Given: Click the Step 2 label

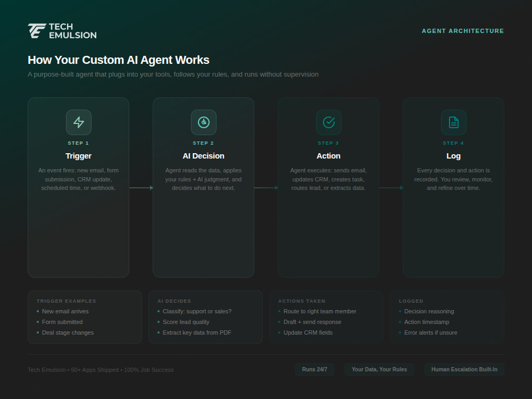Looking at the screenshot, I should (x=203, y=143).
